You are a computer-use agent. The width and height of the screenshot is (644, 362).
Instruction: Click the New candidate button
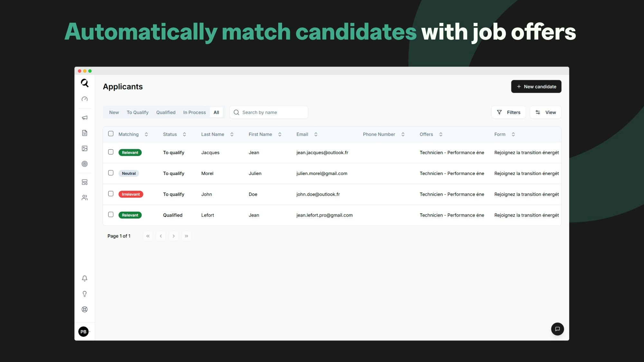pos(536,87)
